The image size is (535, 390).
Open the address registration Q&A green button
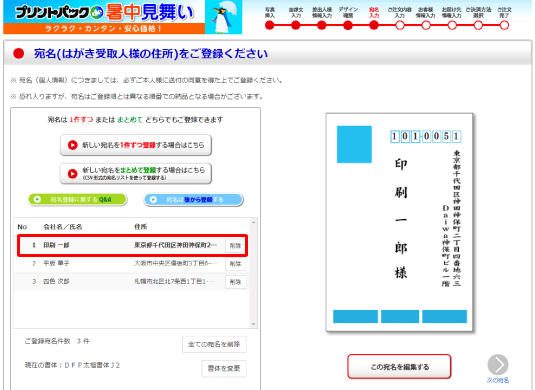pos(78,200)
